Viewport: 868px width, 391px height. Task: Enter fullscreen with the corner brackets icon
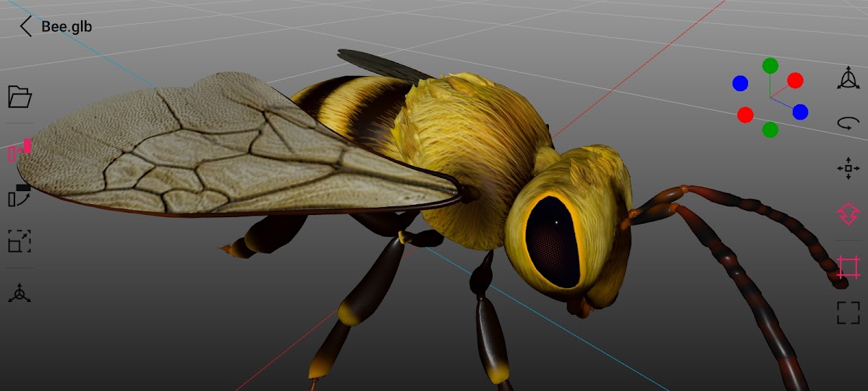pyautogui.click(x=848, y=313)
